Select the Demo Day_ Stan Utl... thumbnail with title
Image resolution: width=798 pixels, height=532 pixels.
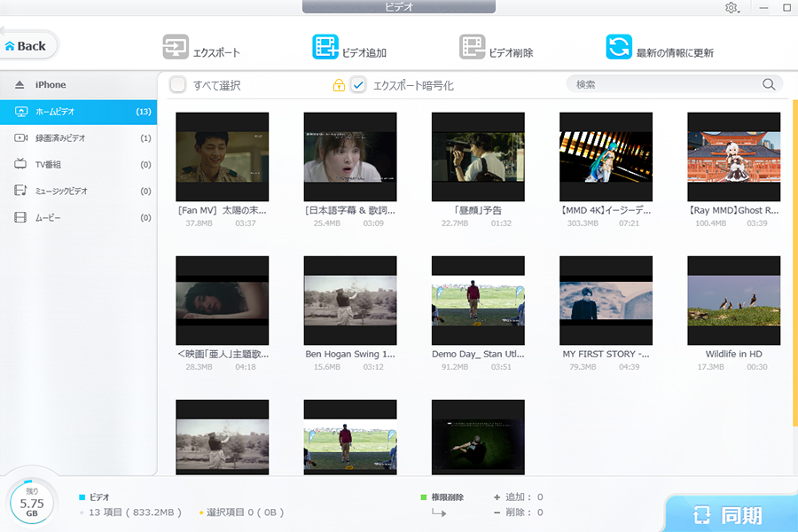tap(478, 308)
